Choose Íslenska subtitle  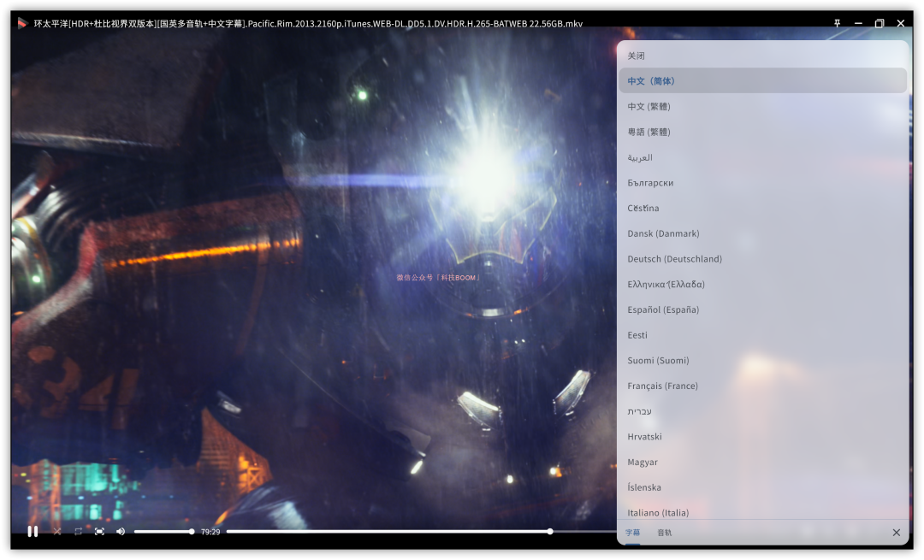click(x=762, y=487)
